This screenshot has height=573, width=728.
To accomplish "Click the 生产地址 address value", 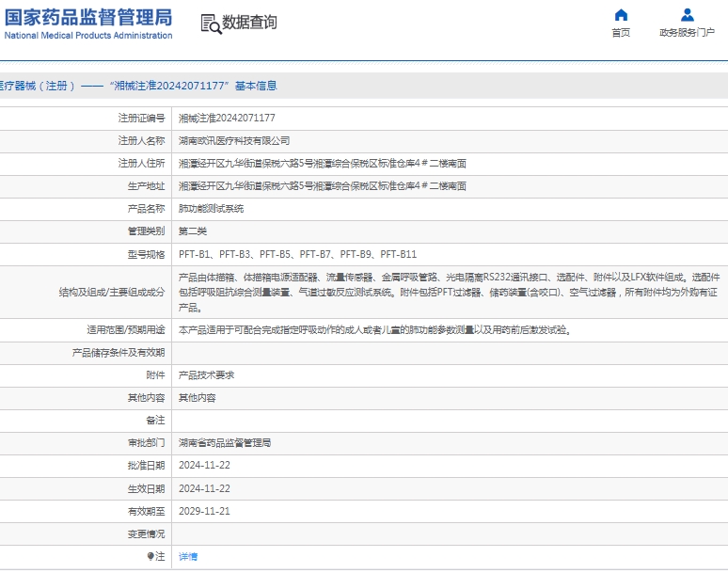I will point(323,186).
